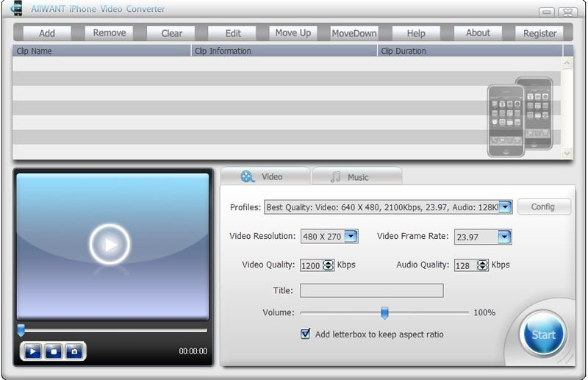The width and height of the screenshot is (588, 380).
Task: Click the 00:00:00 playback time display
Action: tap(193, 351)
